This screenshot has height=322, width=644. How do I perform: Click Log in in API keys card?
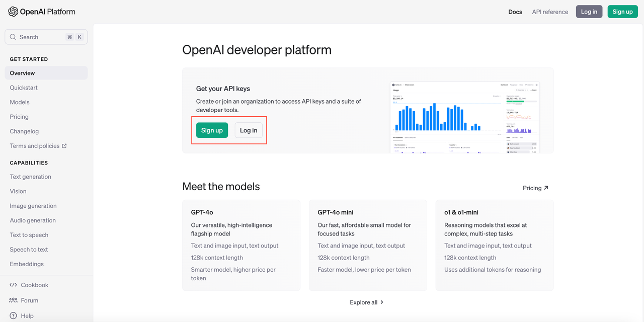click(249, 130)
